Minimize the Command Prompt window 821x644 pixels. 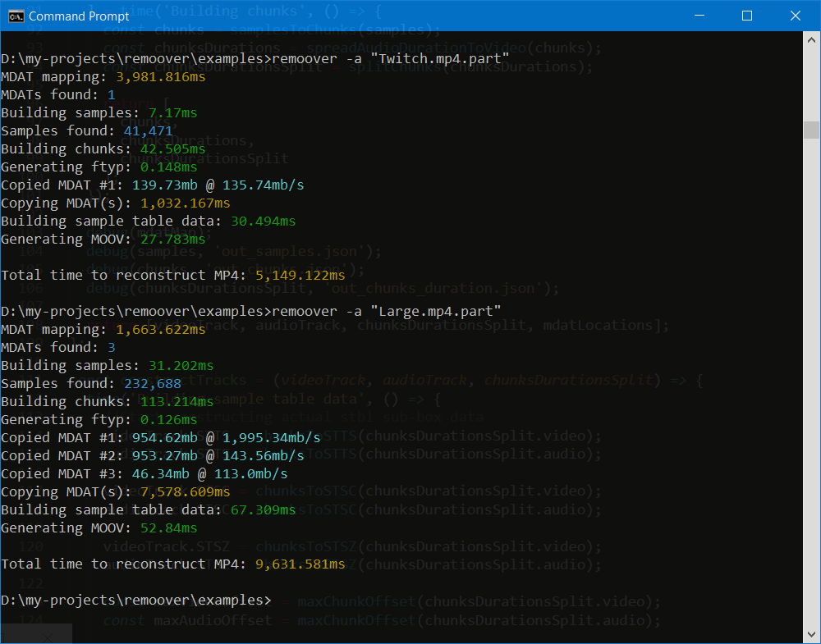699,15
